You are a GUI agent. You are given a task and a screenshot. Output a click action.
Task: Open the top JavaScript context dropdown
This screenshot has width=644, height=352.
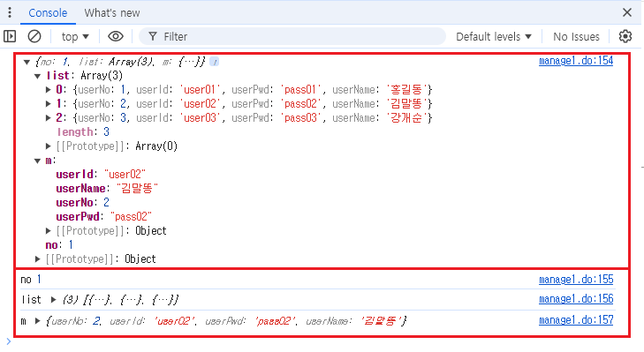pos(75,36)
